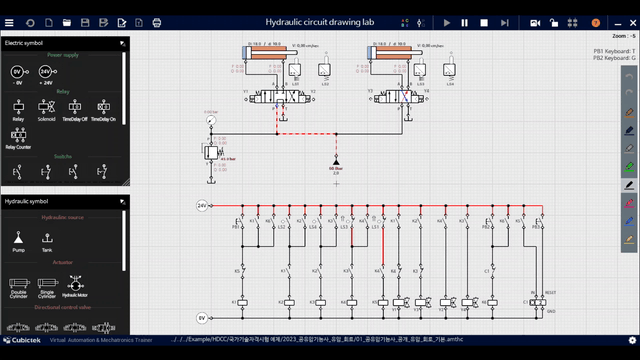Toggle the unlock padlock icon

point(553,23)
